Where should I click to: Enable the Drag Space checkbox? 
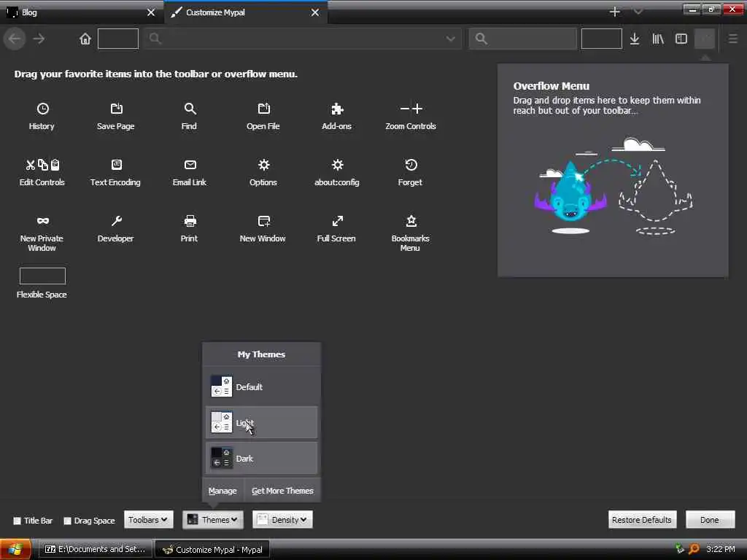[x=68, y=521]
